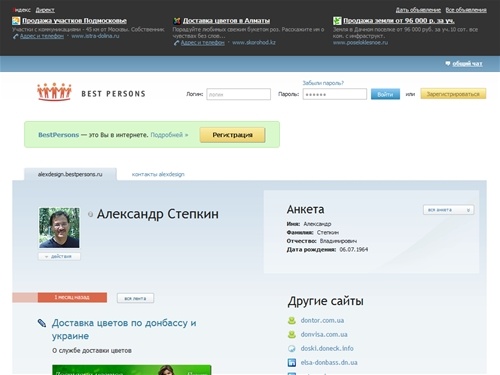The height and width of the screenshot is (375, 500).
Task: Click the user icon beside dontor.com.ua
Action: 292,320
